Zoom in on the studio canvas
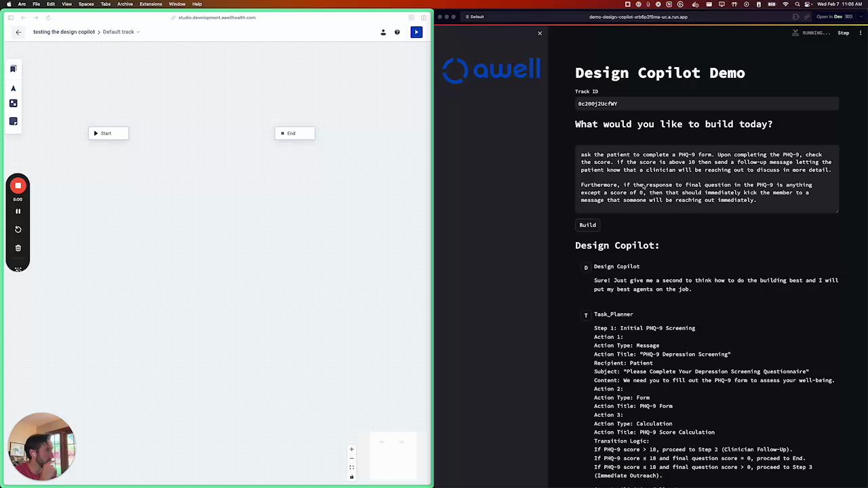868x488 pixels. point(351,449)
